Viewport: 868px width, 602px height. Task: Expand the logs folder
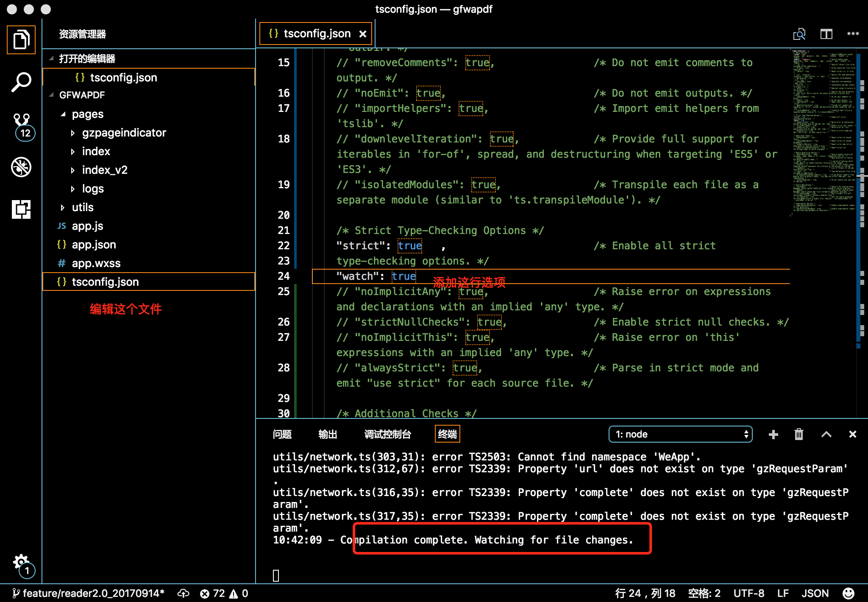[73, 189]
